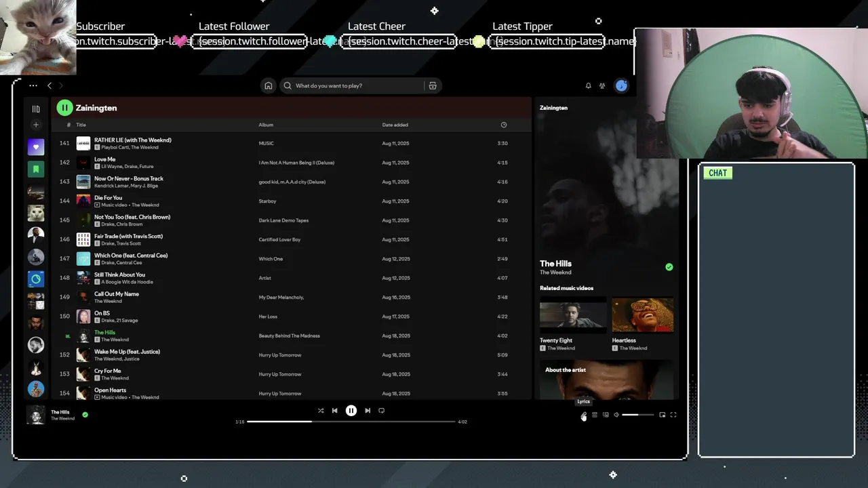Select track "Wake Me Up (feat. Justice)"
Image resolution: width=868 pixels, height=488 pixels.
(x=127, y=352)
